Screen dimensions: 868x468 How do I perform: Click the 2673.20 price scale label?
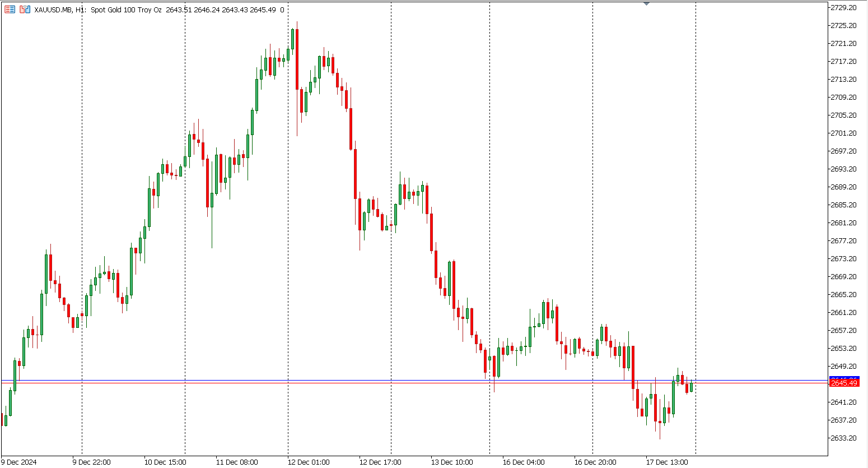pos(844,258)
